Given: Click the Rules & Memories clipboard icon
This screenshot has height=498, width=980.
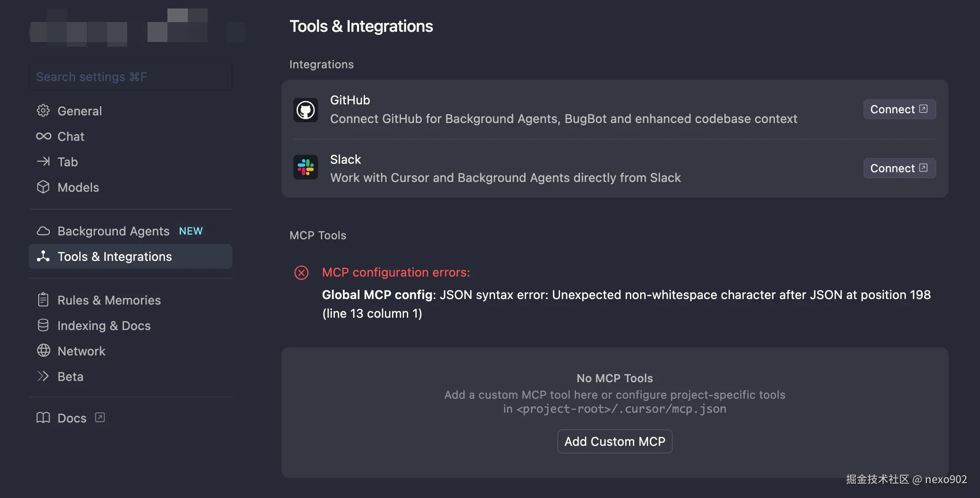Looking at the screenshot, I should [x=43, y=300].
